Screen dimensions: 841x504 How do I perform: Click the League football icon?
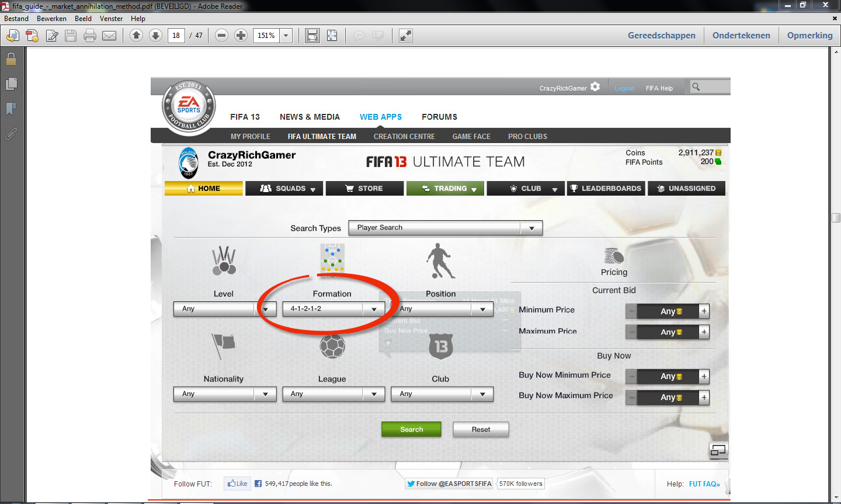332,346
